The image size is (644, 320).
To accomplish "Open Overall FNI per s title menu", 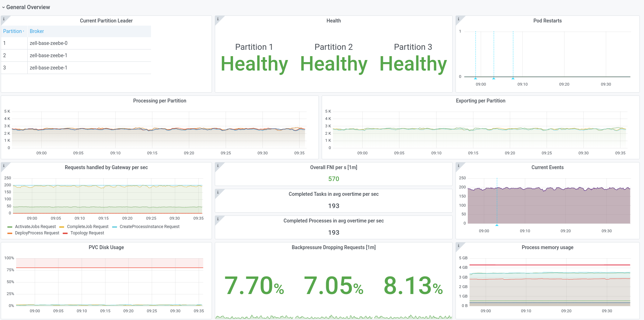I will (334, 167).
